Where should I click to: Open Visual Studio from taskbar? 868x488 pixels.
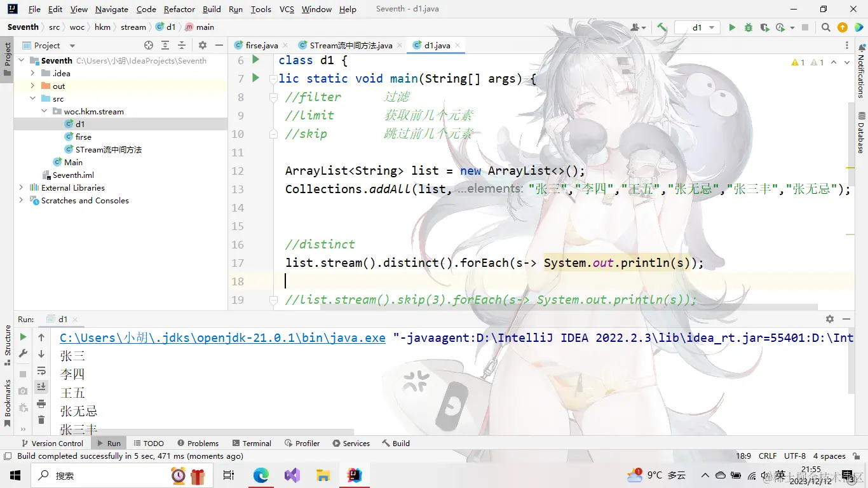tap(292, 475)
